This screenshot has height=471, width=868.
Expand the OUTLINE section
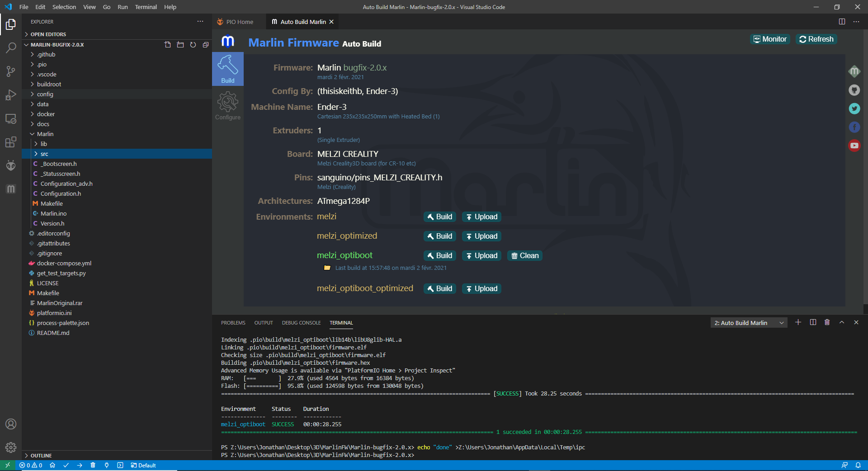(117, 455)
